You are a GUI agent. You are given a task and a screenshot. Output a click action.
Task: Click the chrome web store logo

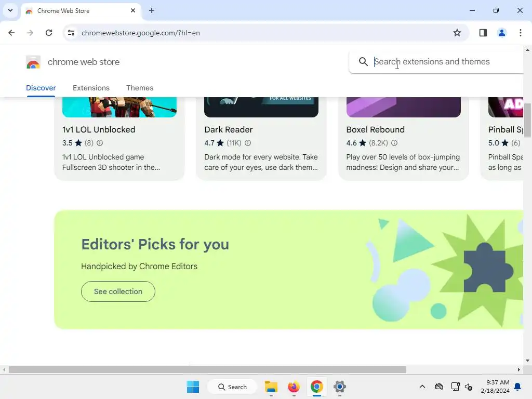tap(33, 62)
